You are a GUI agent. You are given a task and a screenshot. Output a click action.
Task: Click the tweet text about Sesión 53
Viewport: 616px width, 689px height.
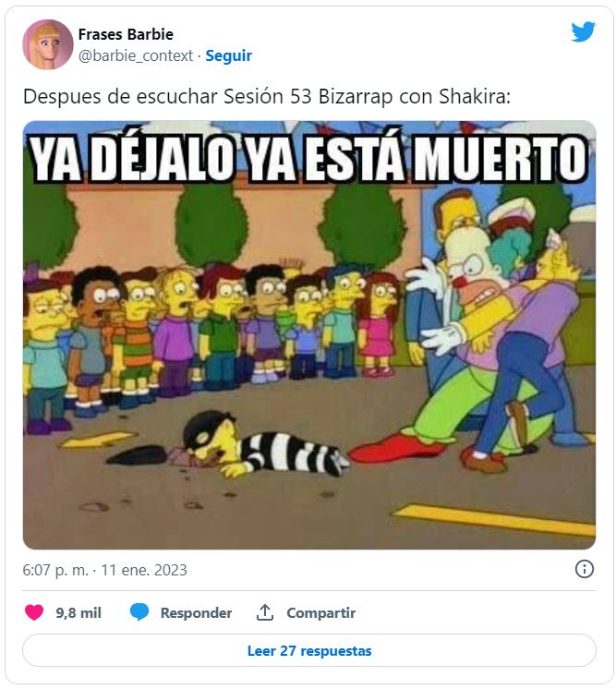pos(267,96)
